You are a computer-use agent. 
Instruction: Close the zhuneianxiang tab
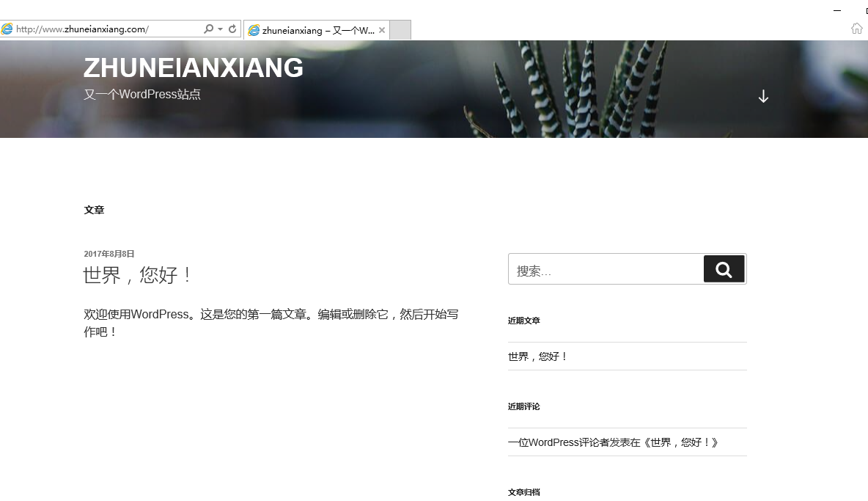point(382,31)
